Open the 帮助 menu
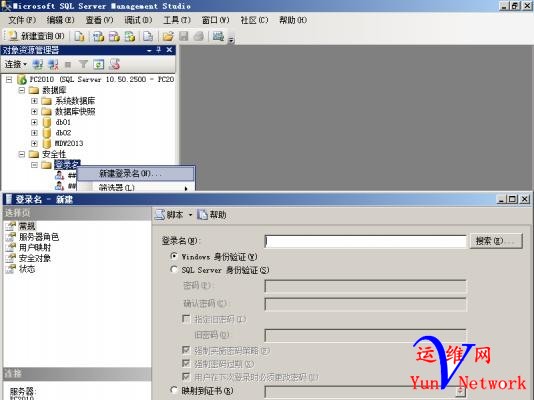534x400 pixels. (x=293, y=20)
